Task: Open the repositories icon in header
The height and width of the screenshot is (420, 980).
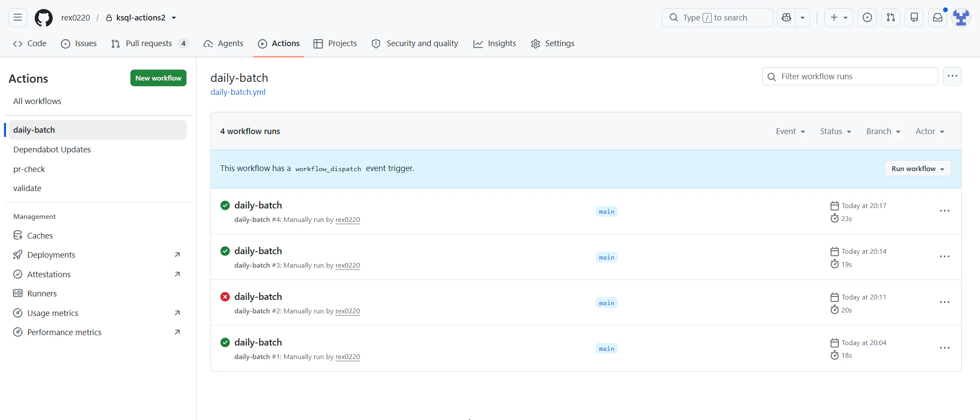Action: click(914, 17)
